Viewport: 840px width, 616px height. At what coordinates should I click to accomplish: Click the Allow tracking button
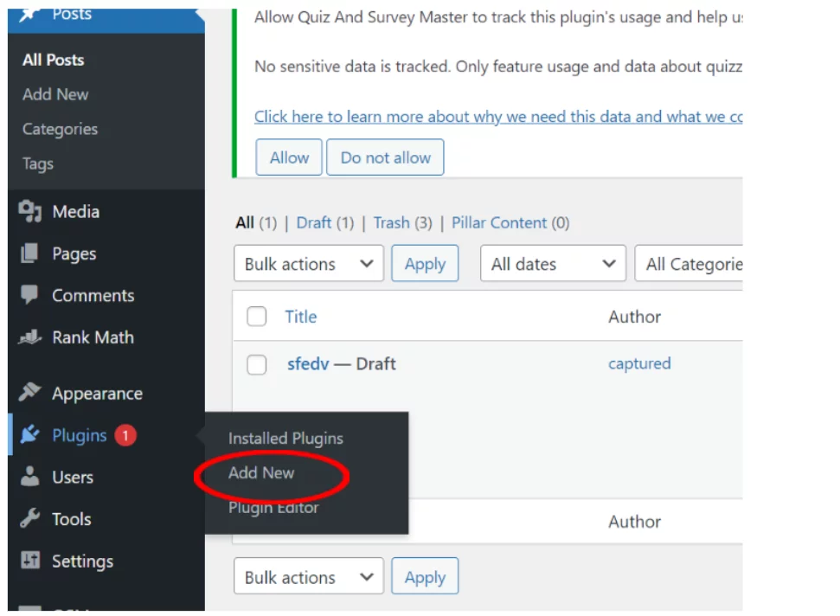point(289,157)
